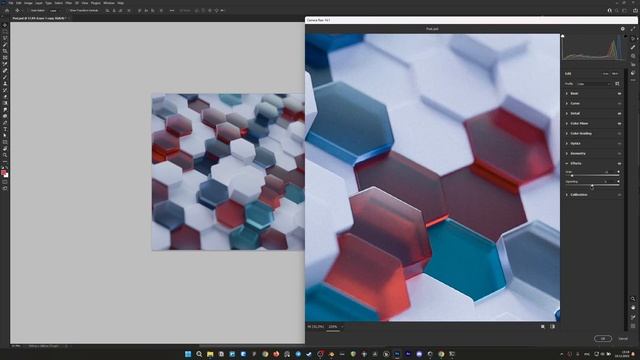Toggle Effects panel eye icon
Image resolution: width=640 pixels, height=360 pixels.
[x=619, y=164]
